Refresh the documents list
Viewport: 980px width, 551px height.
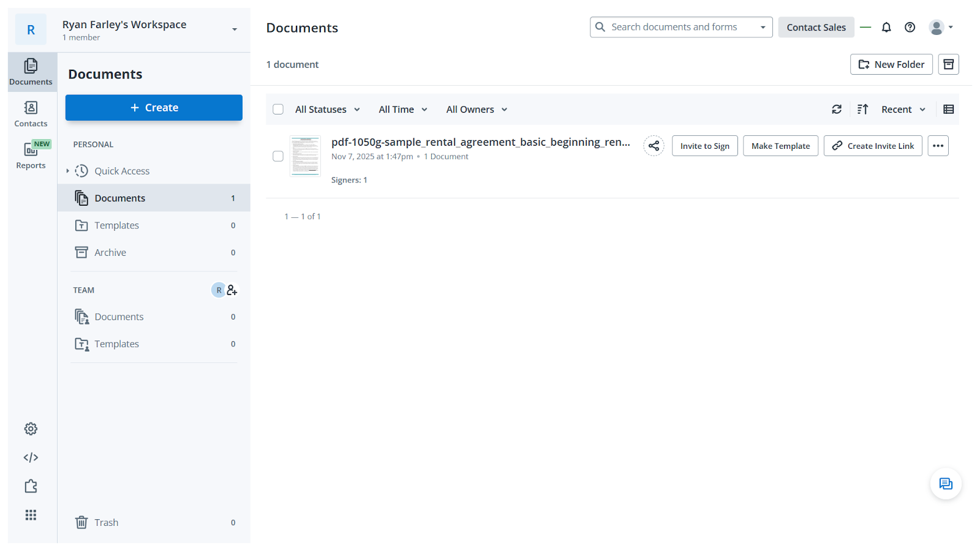point(837,109)
